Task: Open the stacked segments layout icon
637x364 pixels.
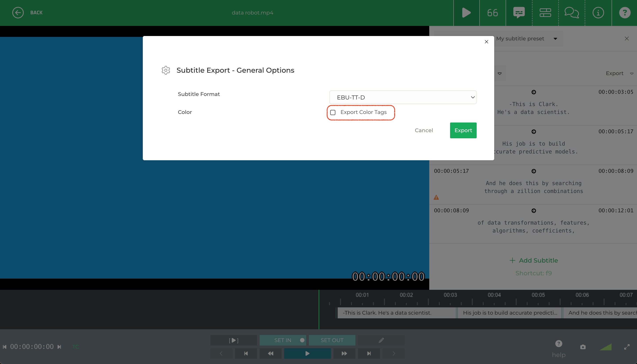Action: click(x=545, y=13)
